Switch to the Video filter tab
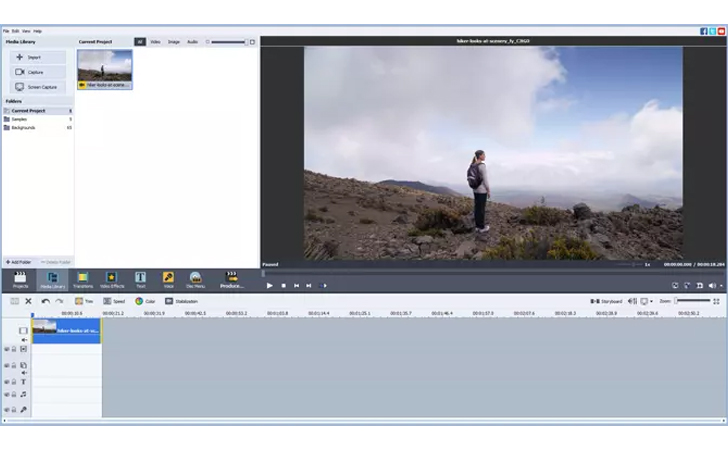The image size is (728, 450). pos(156,42)
